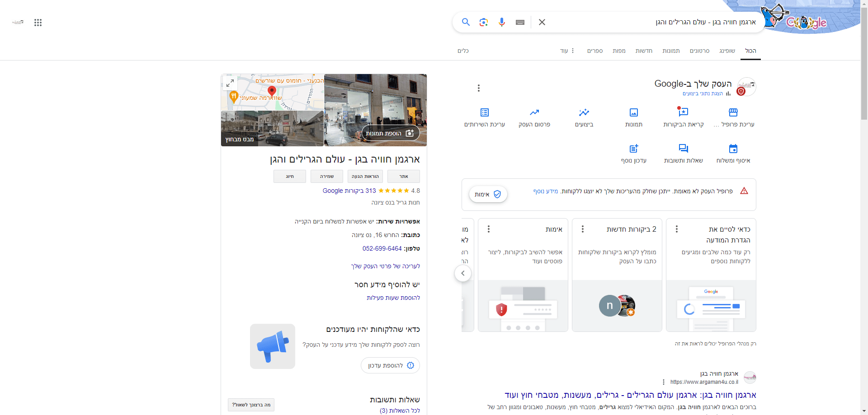Open the עריכת פרופיל store icon
This screenshot has width=868, height=415.
coord(733,112)
